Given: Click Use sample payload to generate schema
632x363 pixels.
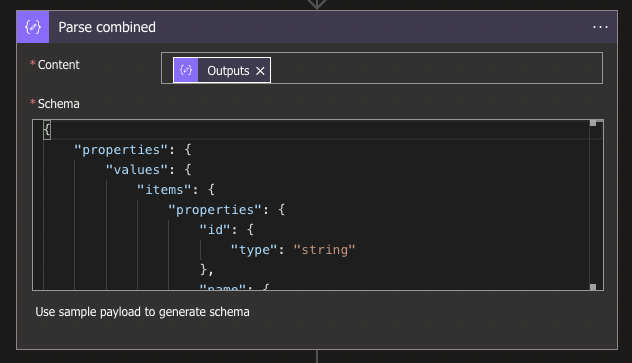Looking at the screenshot, I should point(142,312).
